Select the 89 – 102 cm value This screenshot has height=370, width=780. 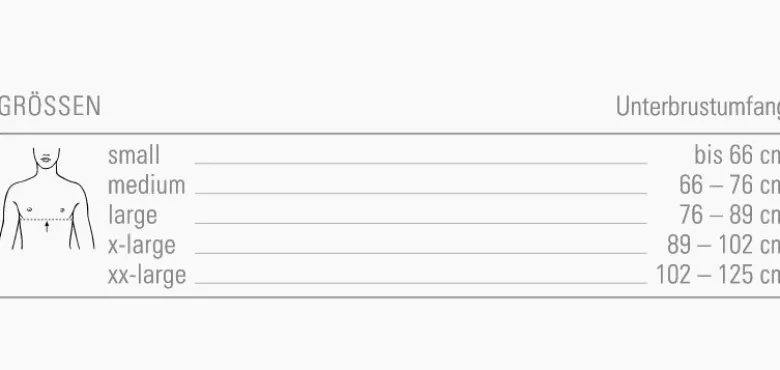724,245
